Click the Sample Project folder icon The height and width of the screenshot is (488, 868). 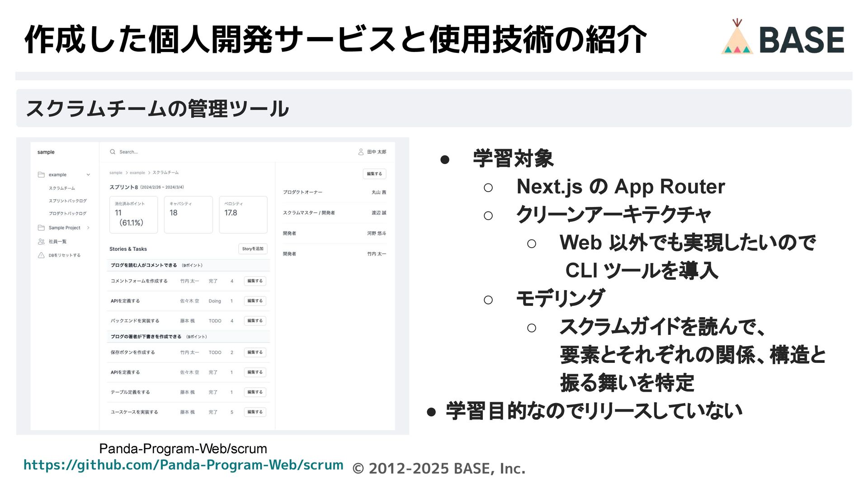[x=41, y=228]
